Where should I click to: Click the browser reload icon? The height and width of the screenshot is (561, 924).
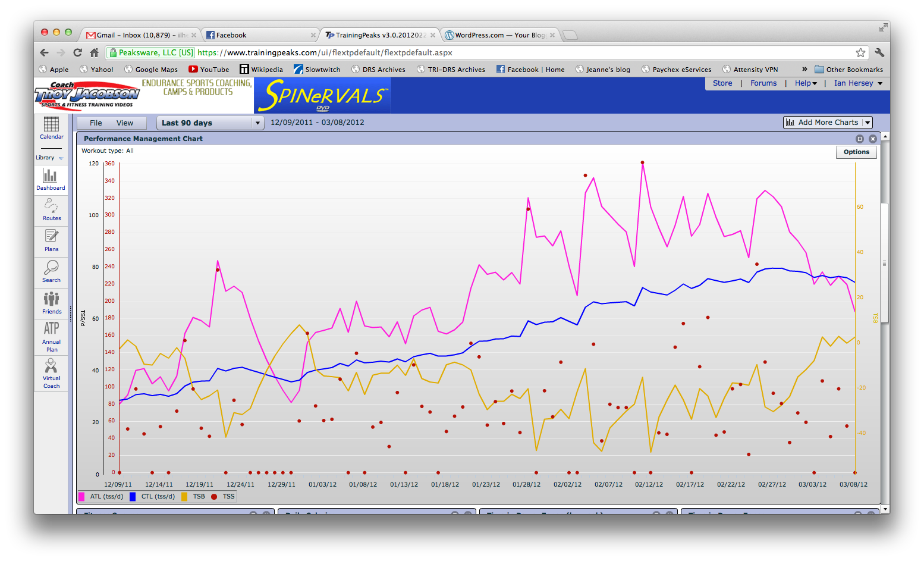coord(77,52)
